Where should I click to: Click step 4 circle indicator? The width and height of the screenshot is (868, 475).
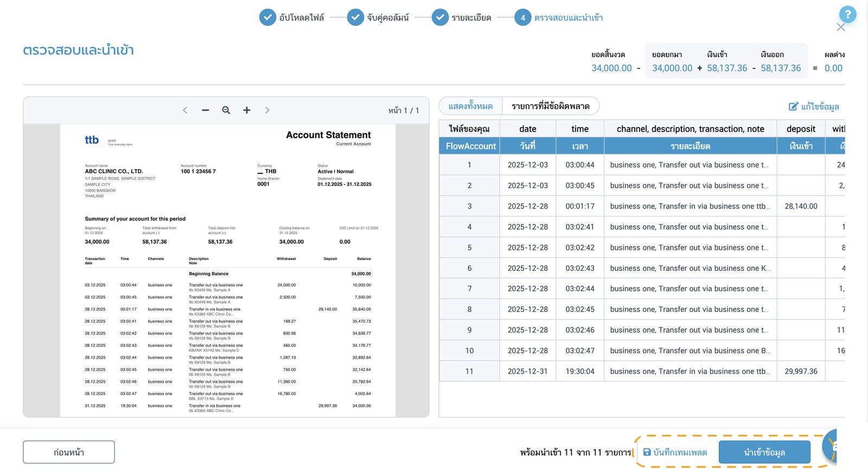click(x=522, y=17)
